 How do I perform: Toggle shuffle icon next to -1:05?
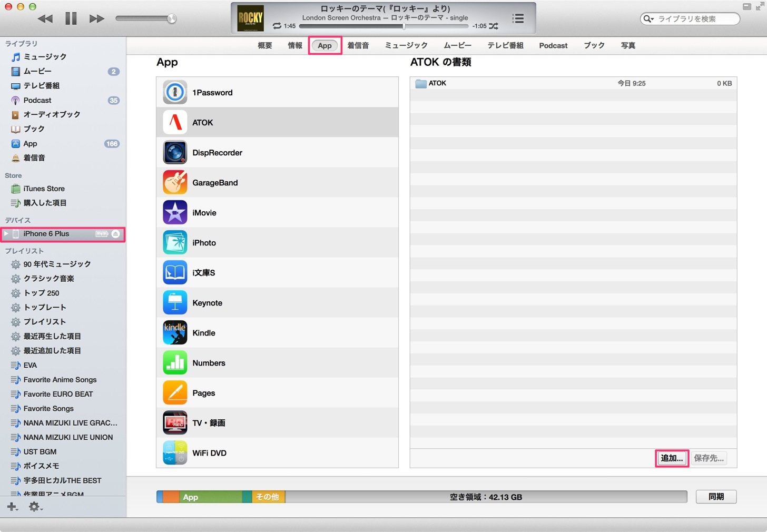click(493, 26)
